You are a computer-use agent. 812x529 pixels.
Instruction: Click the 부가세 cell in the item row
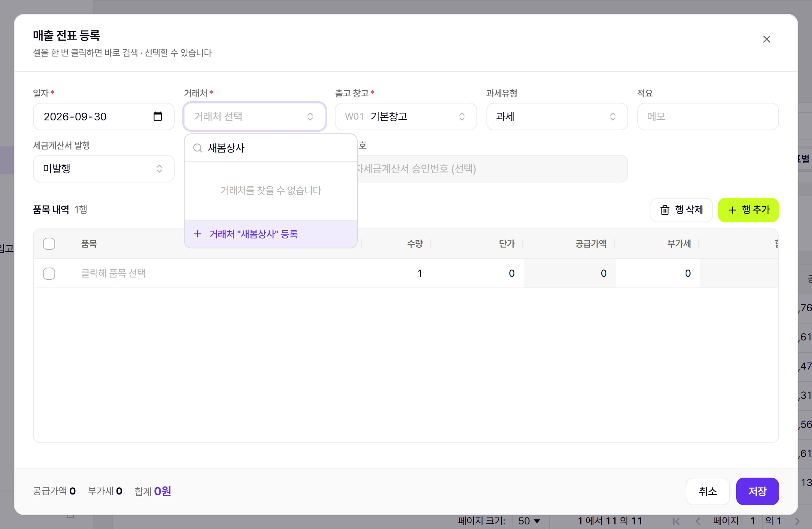click(x=658, y=273)
